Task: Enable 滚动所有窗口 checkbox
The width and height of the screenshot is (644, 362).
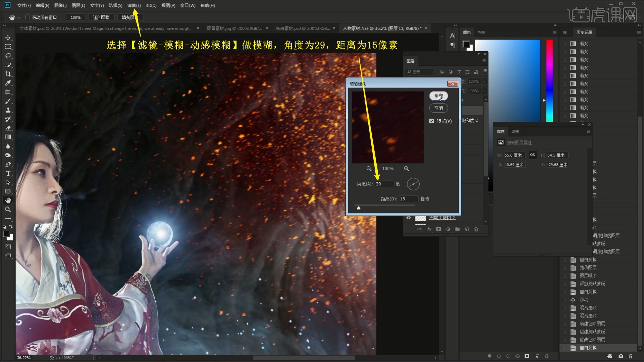Action: (28, 17)
